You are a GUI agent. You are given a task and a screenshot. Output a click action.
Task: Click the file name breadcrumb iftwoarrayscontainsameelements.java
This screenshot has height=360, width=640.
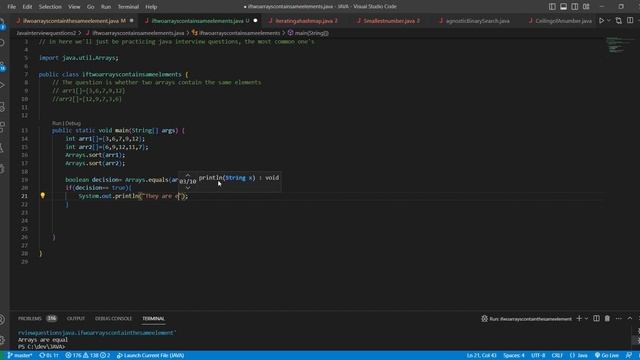(135, 33)
